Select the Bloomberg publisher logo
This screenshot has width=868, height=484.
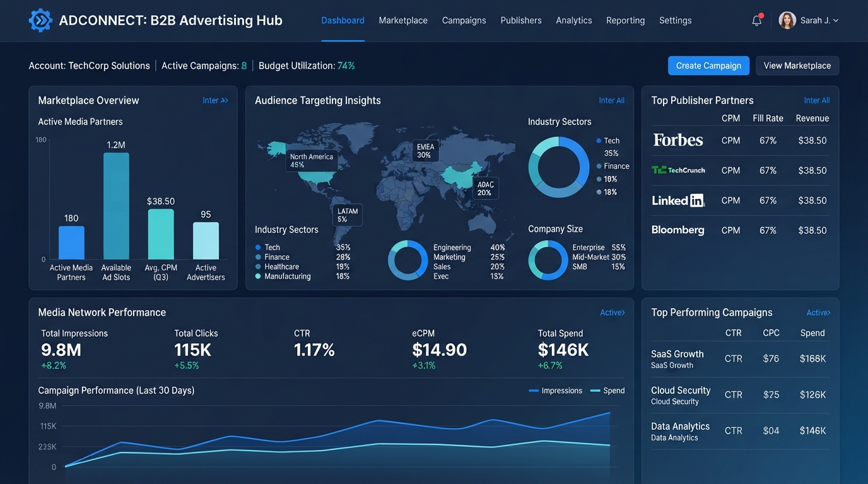point(677,230)
